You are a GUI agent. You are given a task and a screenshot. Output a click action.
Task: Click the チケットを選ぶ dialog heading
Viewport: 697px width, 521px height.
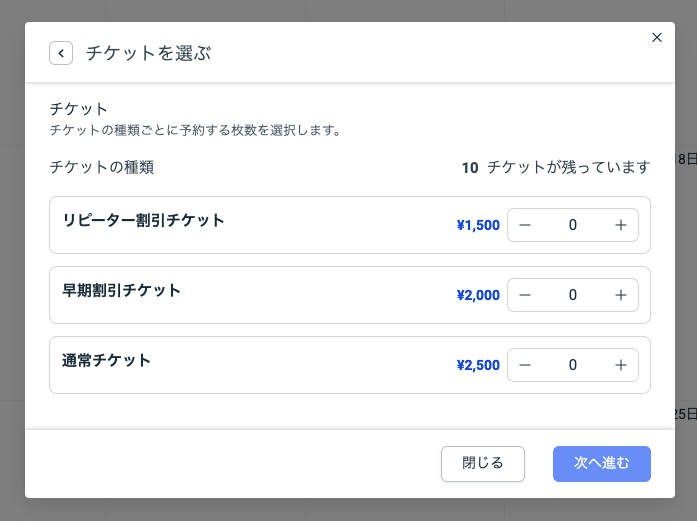click(x=148, y=53)
